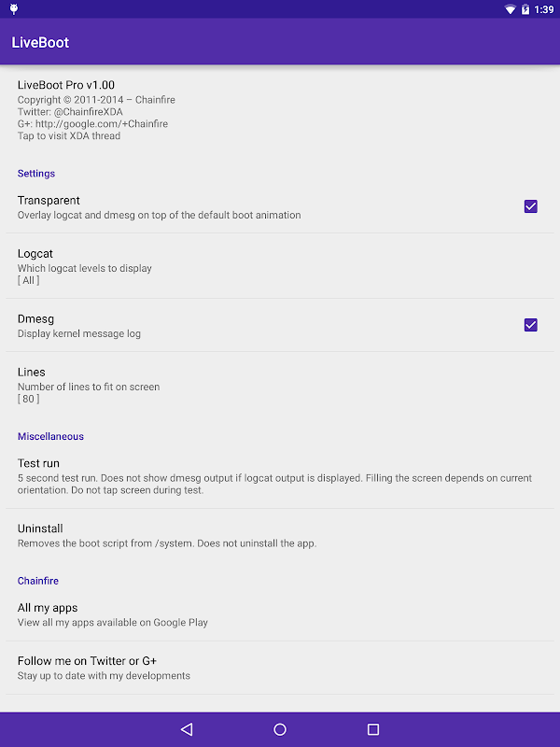Open Follow me on Twitter or G+

click(x=280, y=668)
